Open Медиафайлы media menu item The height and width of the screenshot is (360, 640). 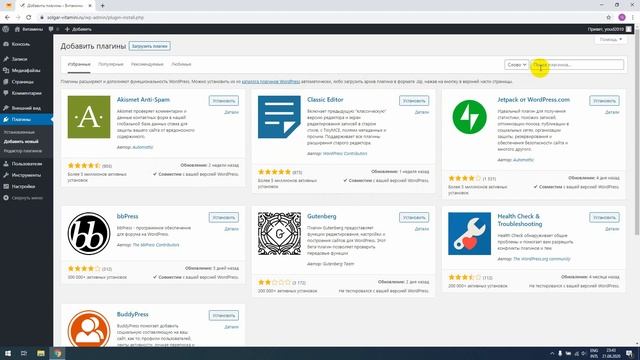pyautogui.click(x=26, y=70)
